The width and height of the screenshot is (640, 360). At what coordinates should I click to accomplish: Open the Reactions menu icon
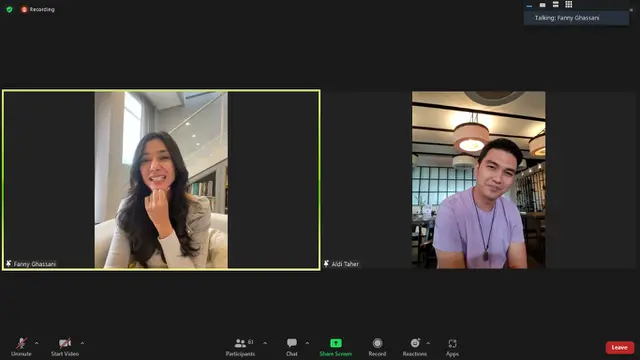tap(415, 343)
